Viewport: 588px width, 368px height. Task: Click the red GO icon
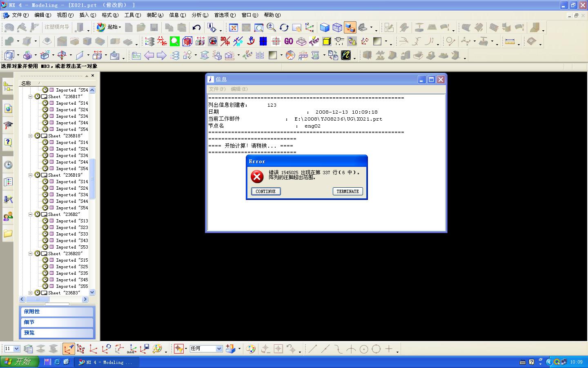pyautogui.click(x=289, y=41)
